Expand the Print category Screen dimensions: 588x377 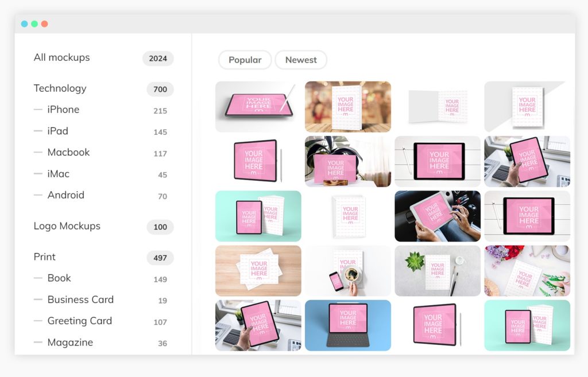45,257
